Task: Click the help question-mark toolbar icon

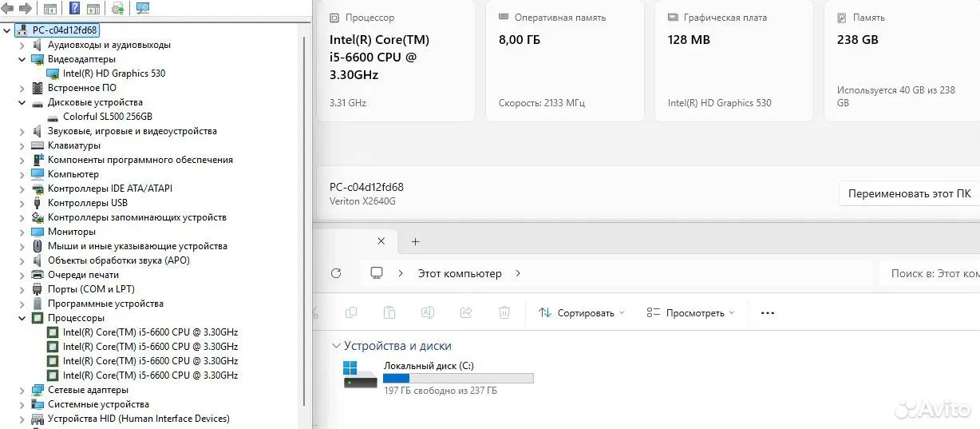Action: (74, 9)
